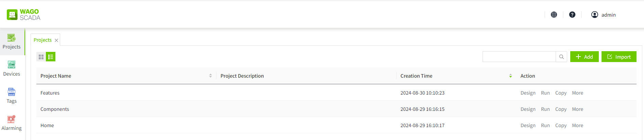
Task: Switch to grid view layout
Action: click(41, 57)
